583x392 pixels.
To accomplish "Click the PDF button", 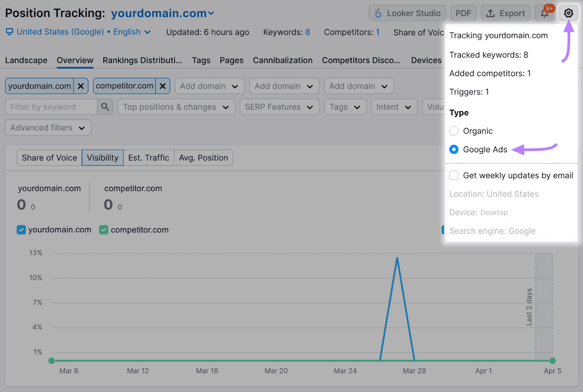I will [x=463, y=13].
